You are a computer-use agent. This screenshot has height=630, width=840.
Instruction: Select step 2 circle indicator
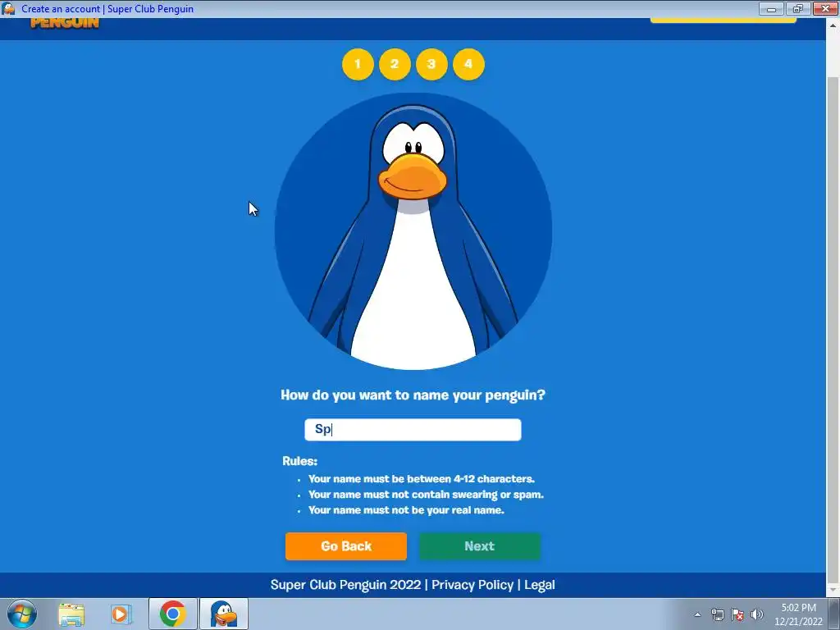click(395, 64)
